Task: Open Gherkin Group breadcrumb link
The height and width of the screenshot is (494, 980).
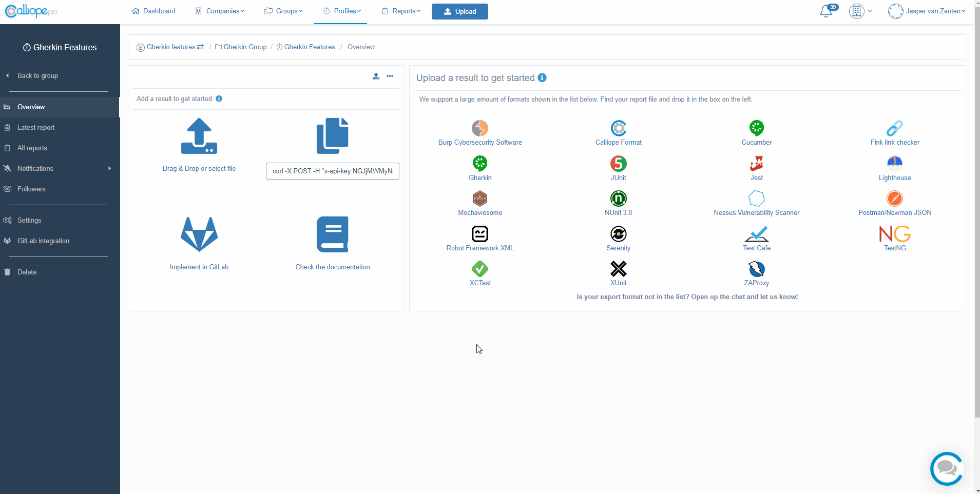Action: tap(241, 47)
